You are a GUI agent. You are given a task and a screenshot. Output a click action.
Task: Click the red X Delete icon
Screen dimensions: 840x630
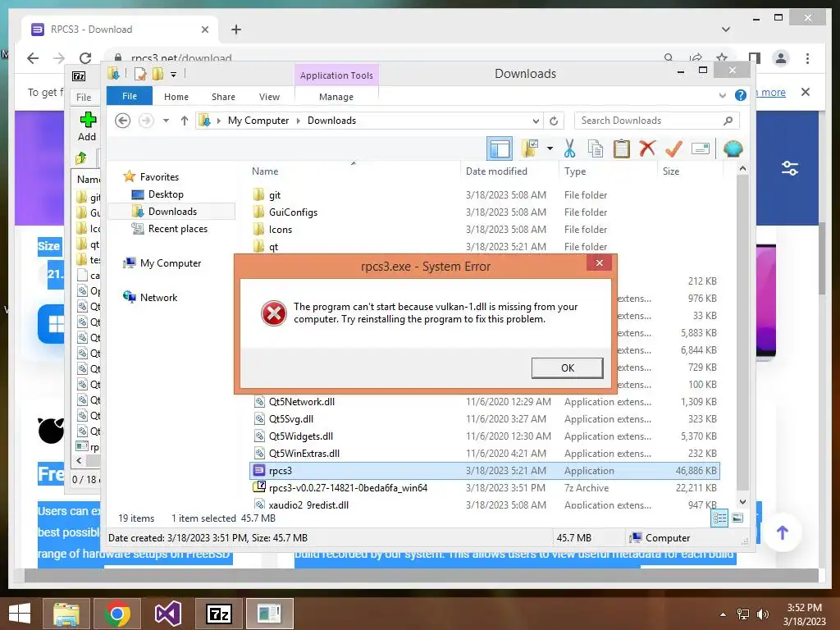coord(647,148)
